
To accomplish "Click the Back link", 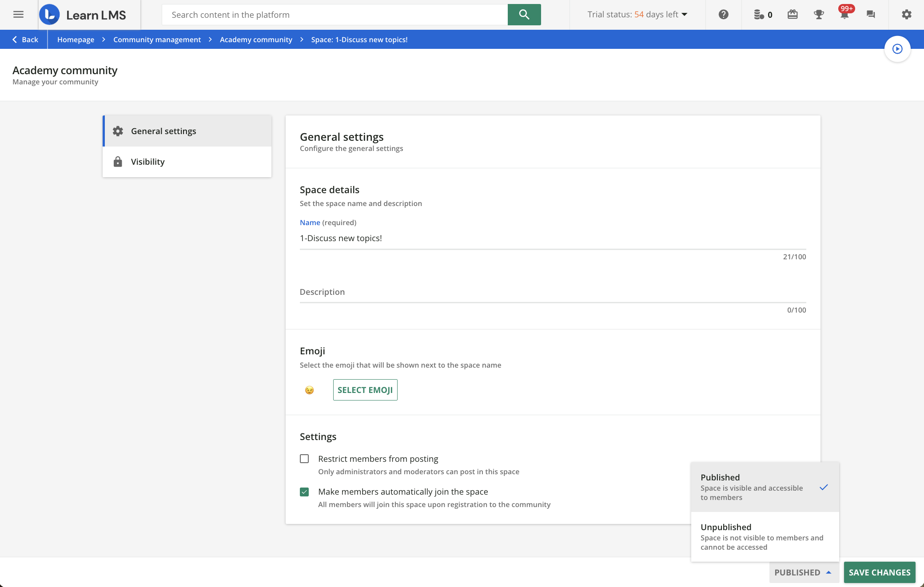I will point(25,40).
